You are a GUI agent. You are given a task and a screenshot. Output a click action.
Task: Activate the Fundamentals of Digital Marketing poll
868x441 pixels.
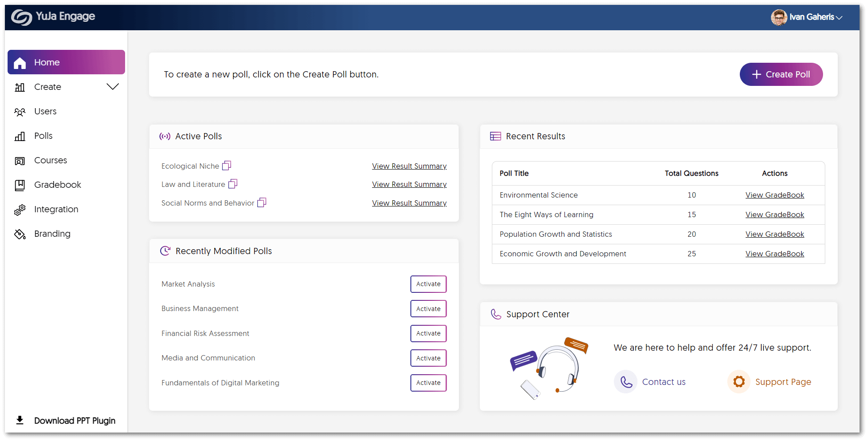click(x=428, y=383)
